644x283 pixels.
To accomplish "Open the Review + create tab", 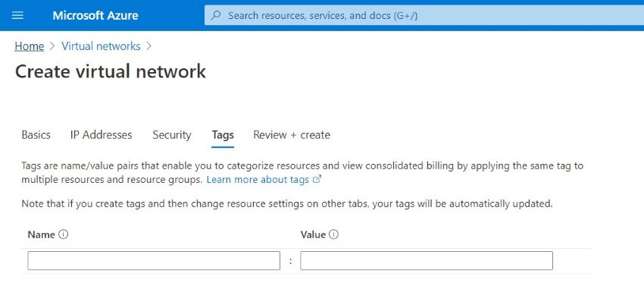I will click(292, 135).
